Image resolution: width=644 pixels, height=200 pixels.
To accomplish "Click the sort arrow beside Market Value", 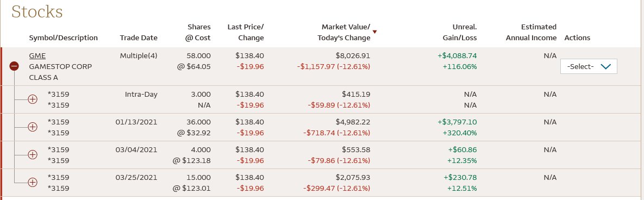I will (x=374, y=32).
